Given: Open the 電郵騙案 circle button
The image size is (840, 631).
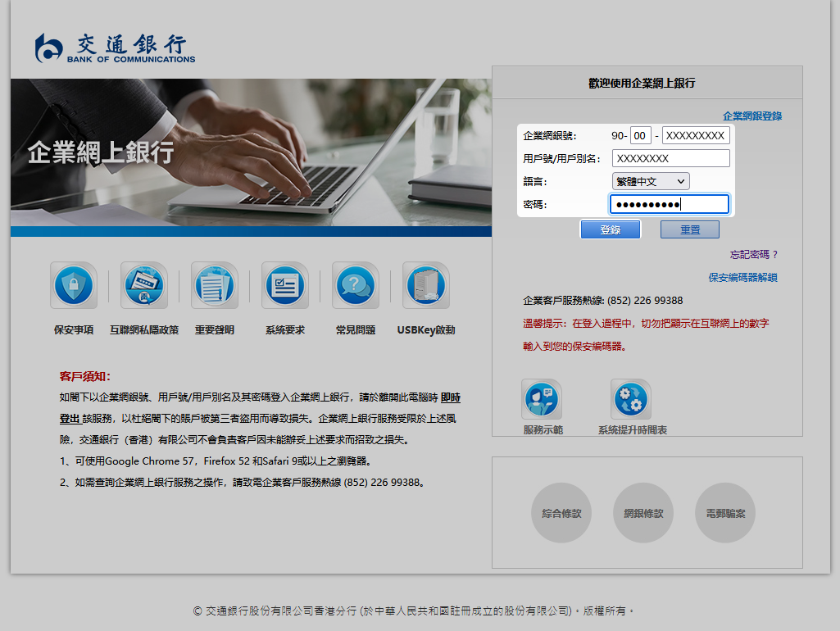Looking at the screenshot, I should tap(725, 513).
